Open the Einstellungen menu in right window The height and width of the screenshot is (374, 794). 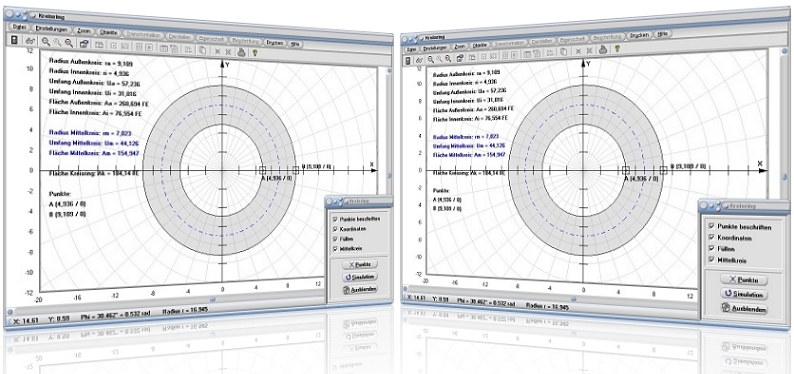[x=435, y=48]
